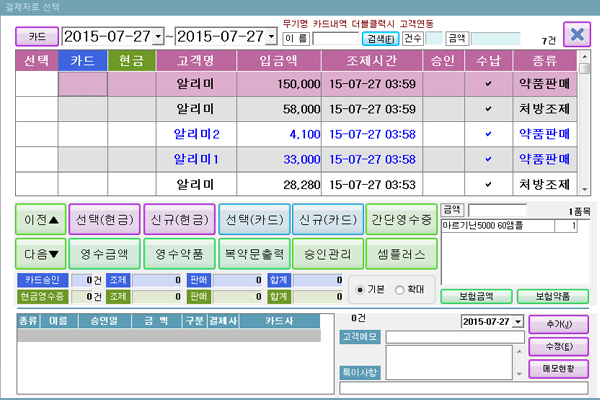This screenshot has width=600, height=400.
Task: Open the start date dropdown
Action: (159, 37)
